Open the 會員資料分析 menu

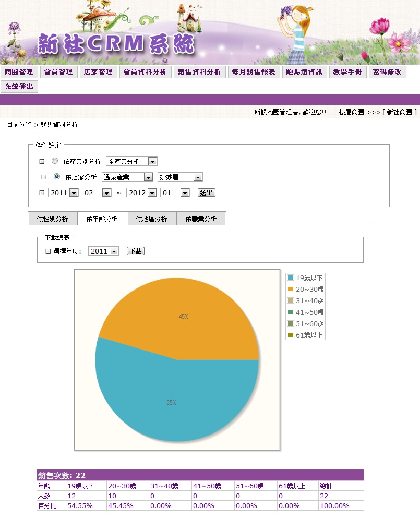pyautogui.click(x=145, y=71)
